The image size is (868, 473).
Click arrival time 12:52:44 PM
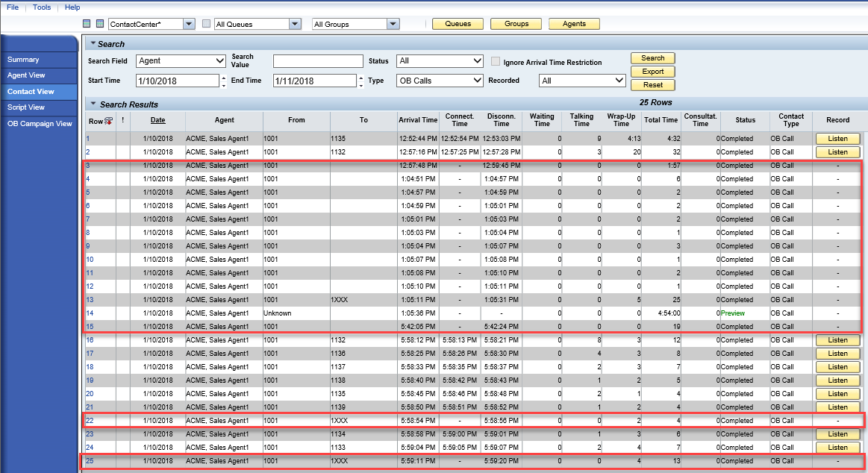point(418,139)
